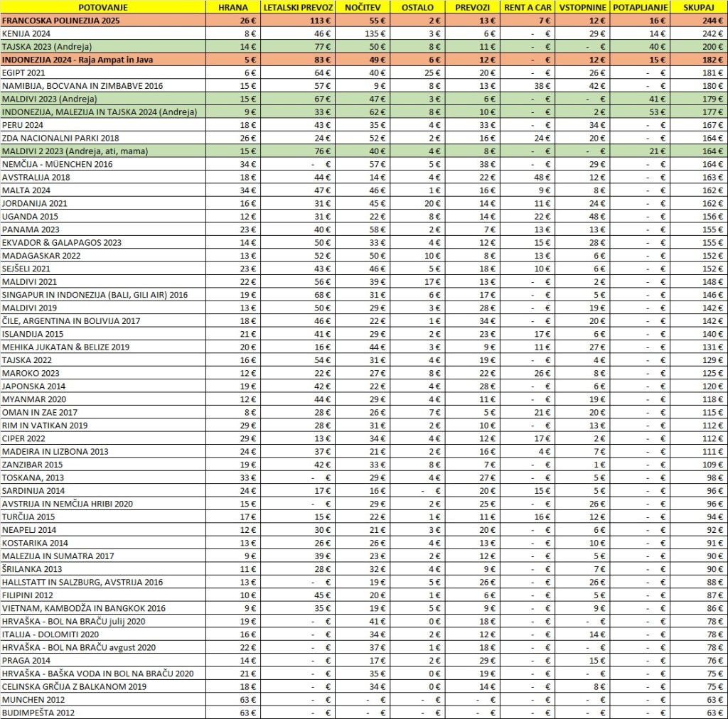Click the RENT A CAR header
728x719 pixels.
528,7
